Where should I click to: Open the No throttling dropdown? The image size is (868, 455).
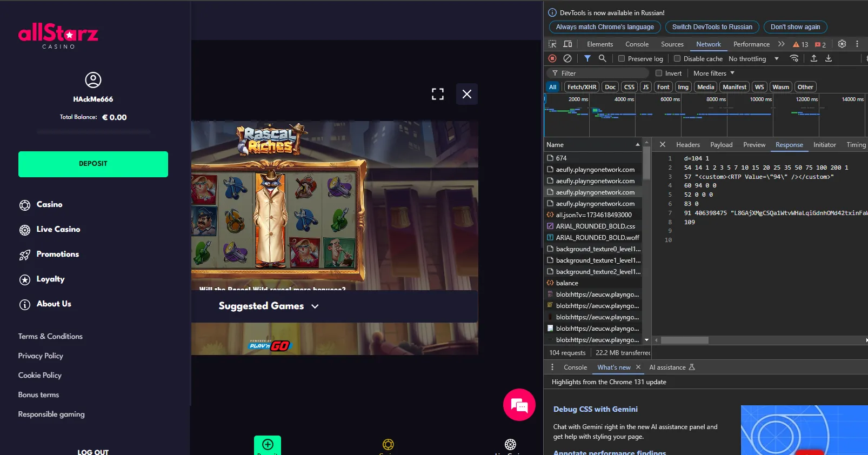tap(753, 59)
